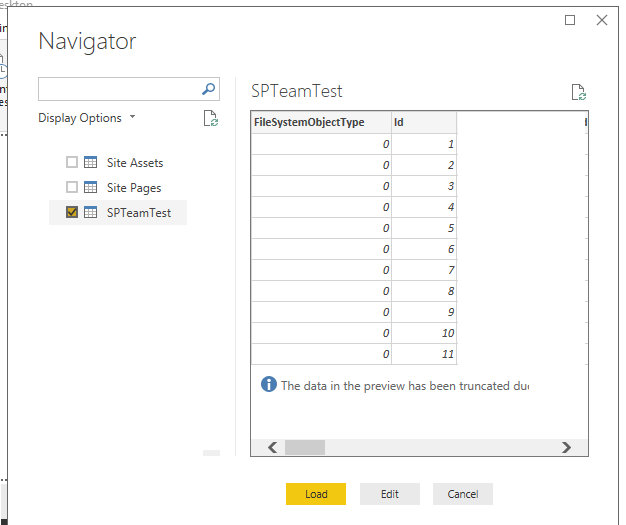
Task: Uncheck the SPTeamTest checkbox
Action: (71, 212)
